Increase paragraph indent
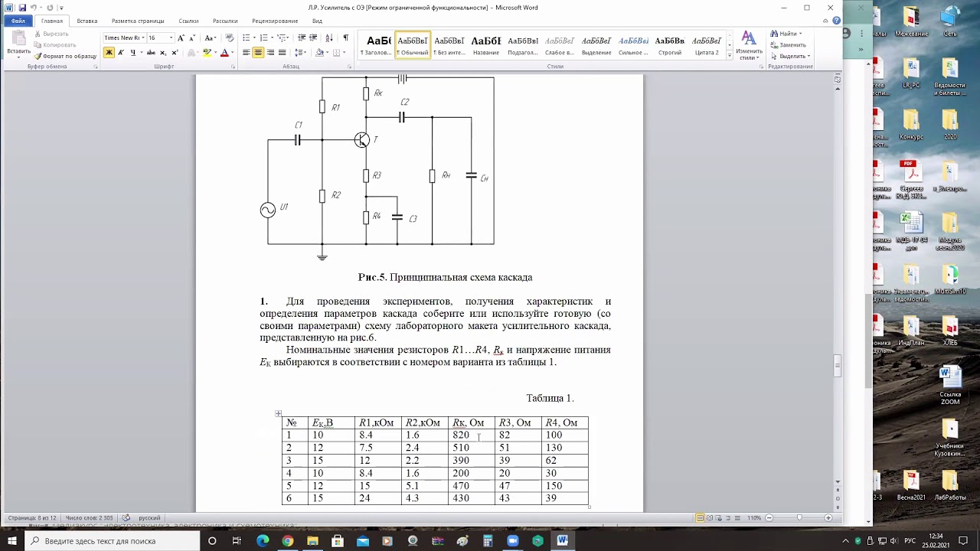 point(314,37)
